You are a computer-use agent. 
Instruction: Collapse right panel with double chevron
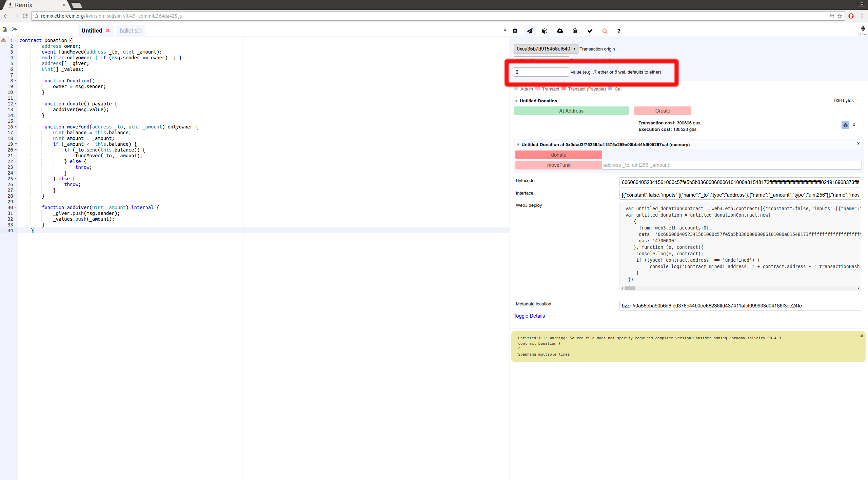(505, 30)
